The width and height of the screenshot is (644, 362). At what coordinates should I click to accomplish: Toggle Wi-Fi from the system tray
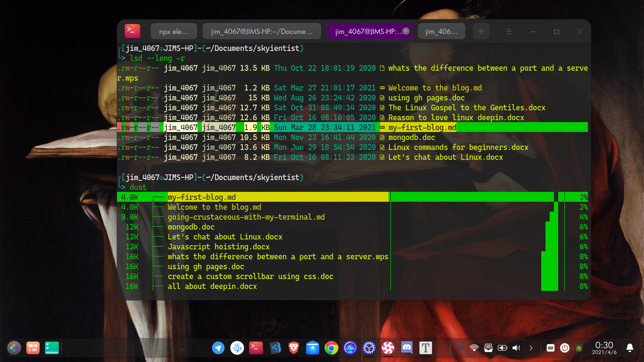pyautogui.click(x=474, y=348)
